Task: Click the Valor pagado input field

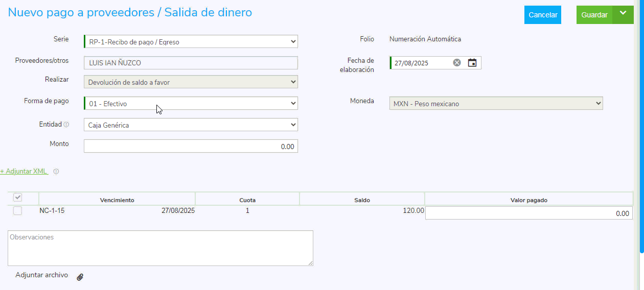Action: tap(528, 213)
